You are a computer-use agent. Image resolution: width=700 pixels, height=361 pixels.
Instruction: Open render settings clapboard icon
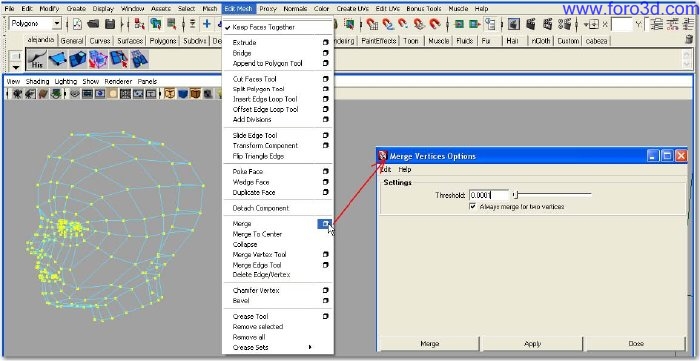click(x=564, y=24)
